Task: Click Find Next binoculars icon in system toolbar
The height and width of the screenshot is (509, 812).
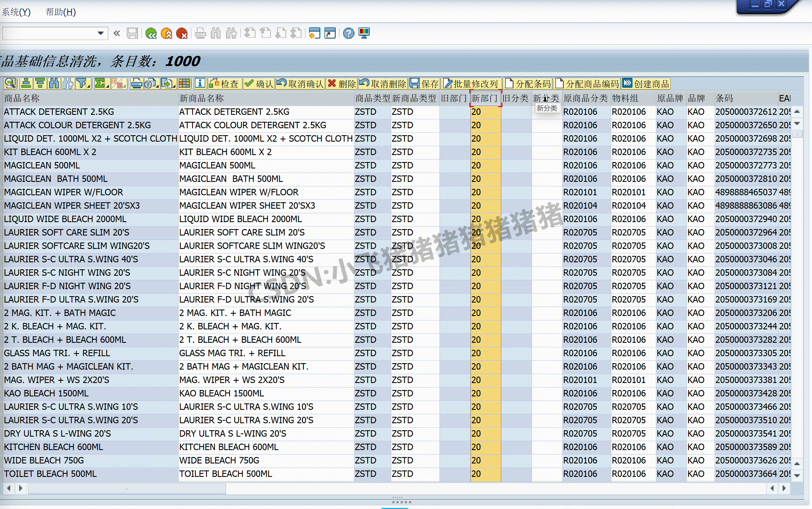Action: tap(231, 33)
